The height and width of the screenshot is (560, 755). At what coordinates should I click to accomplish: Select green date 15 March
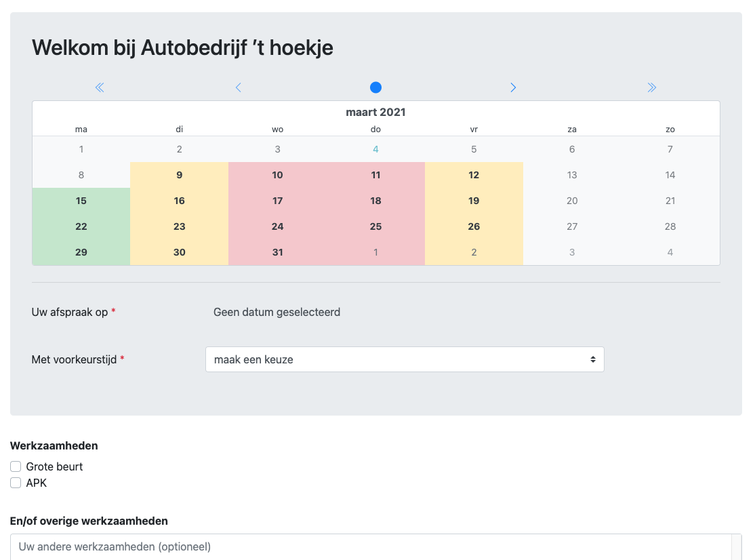[x=81, y=201]
